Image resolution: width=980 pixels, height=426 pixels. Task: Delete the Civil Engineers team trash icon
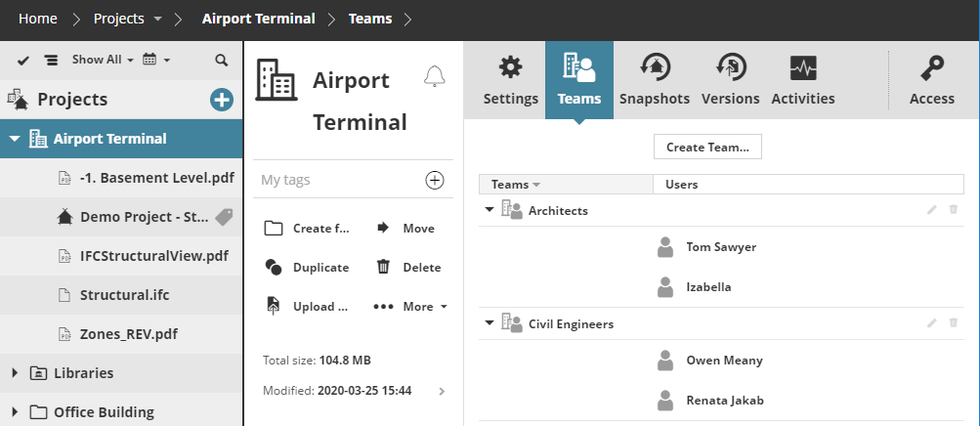click(x=954, y=322)
